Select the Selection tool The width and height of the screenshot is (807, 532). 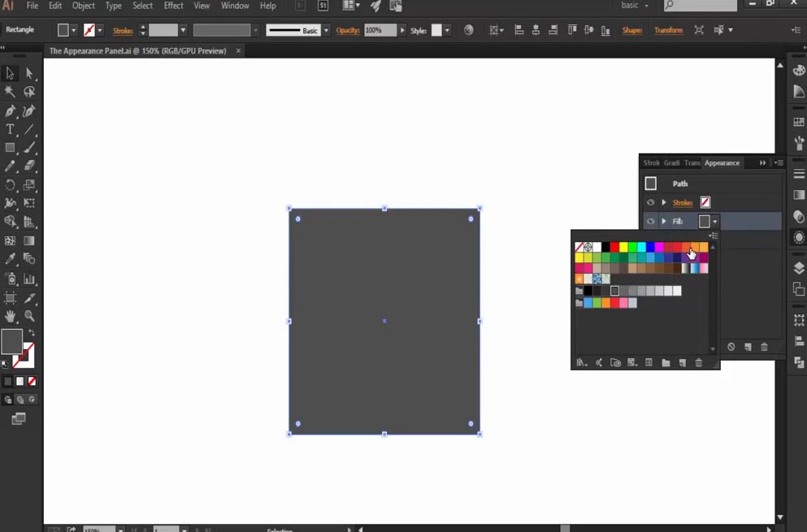pyautogui.click(x=10, y=73)
